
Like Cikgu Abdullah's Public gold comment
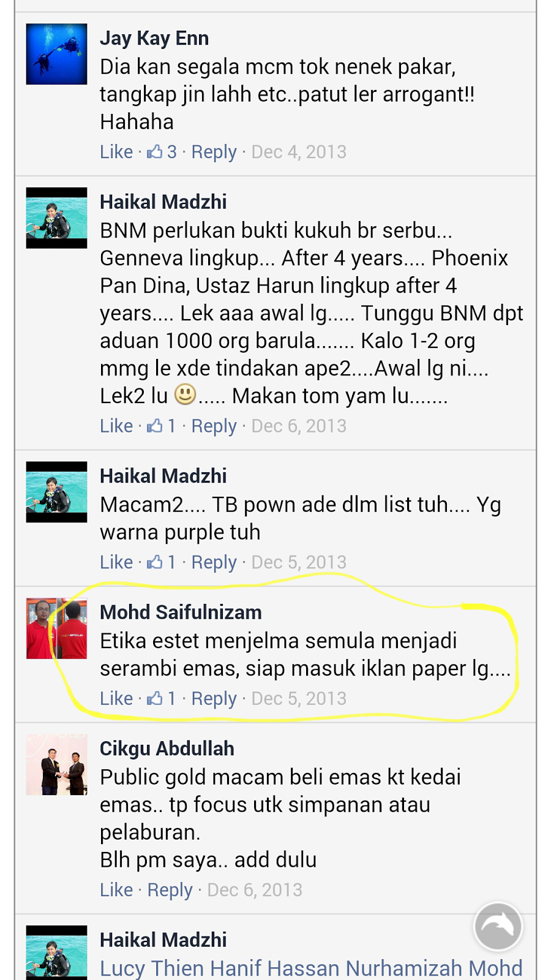pyautogui.click(x=116, y=889)
